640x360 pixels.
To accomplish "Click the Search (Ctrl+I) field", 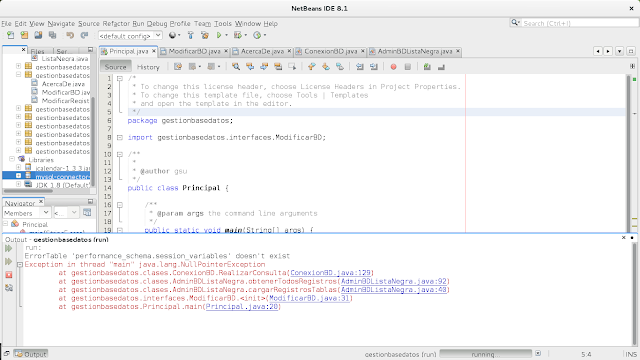I will tap(580, 23).
